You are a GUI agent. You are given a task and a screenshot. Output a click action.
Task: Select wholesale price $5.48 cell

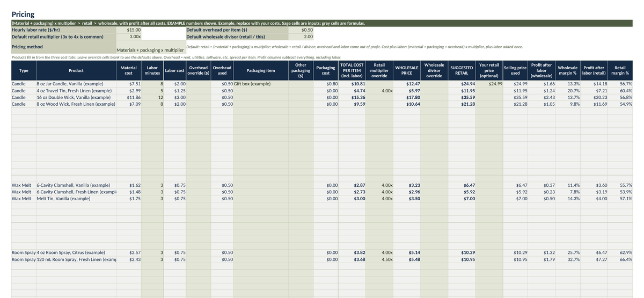pos(407,259)
